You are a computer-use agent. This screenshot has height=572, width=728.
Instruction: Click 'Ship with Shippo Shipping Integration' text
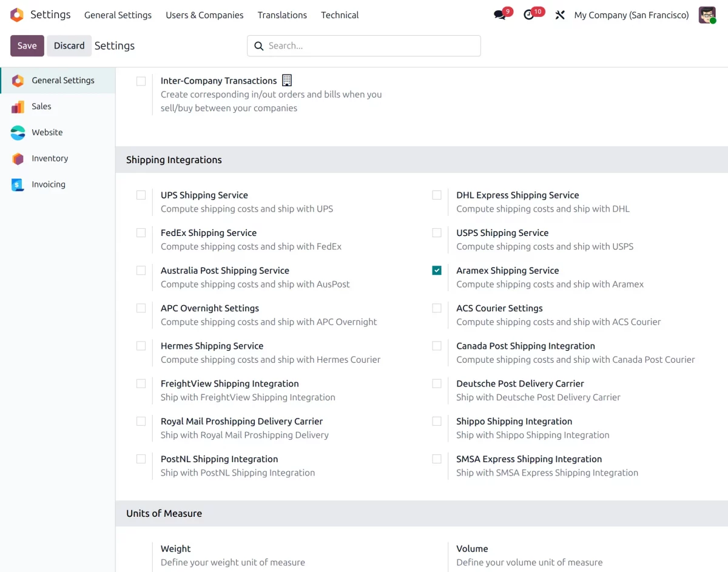click(x=533, y=435)
